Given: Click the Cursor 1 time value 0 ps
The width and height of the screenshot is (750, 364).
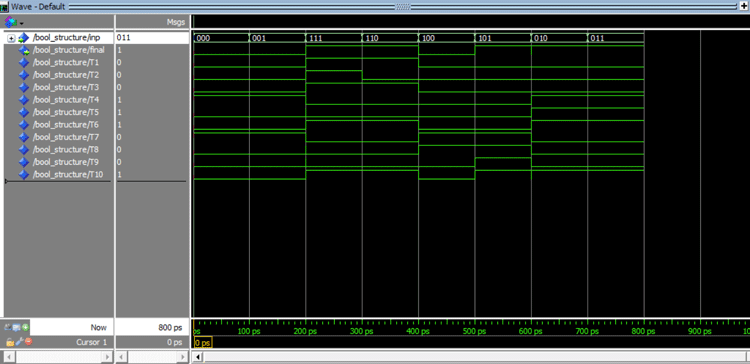Looking at the screenshot, I should click(x=175, y=342).
